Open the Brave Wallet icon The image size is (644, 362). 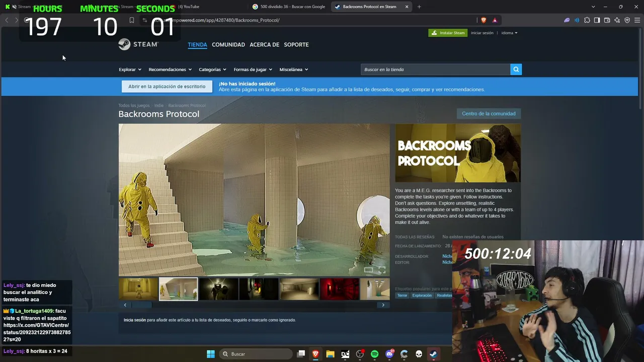click(x=607, y=20)
